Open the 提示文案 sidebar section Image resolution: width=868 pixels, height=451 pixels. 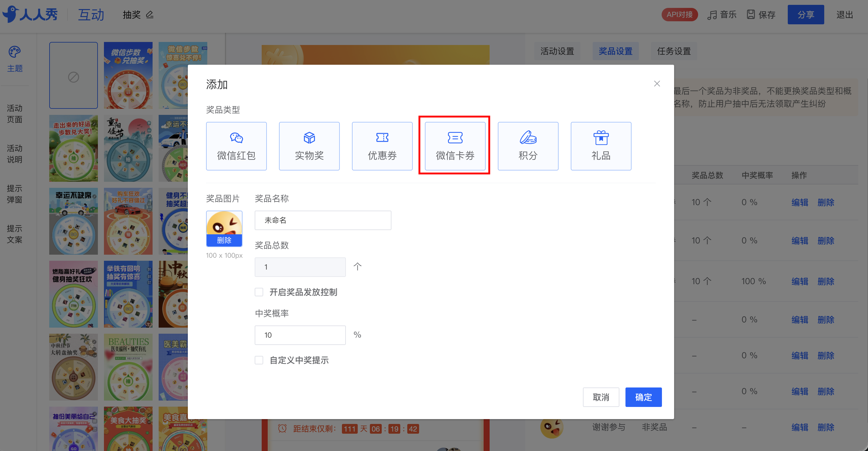pos(15,234)
